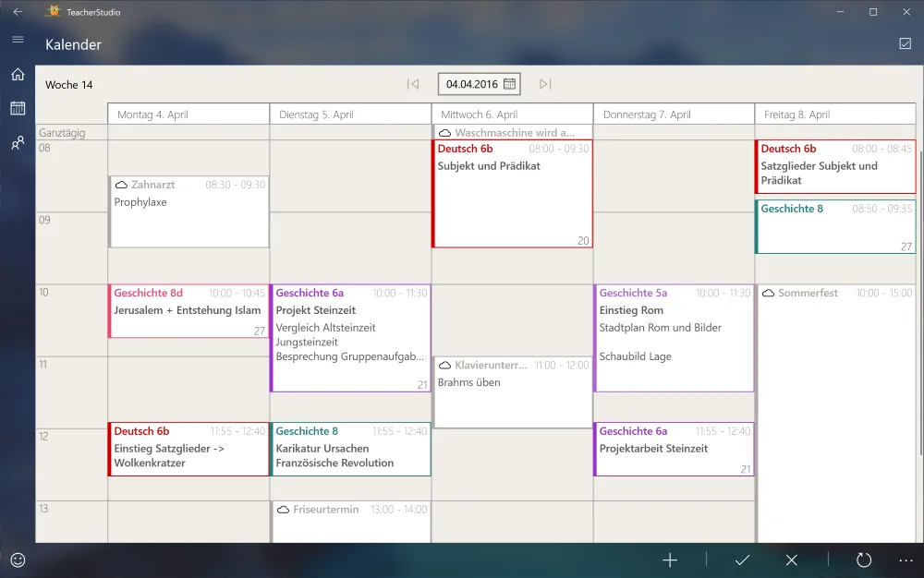Screen dimensions: 924x578
Task: Open Geschichte 5a Einstieg Rom lesson
Action: tap(675, 338)
